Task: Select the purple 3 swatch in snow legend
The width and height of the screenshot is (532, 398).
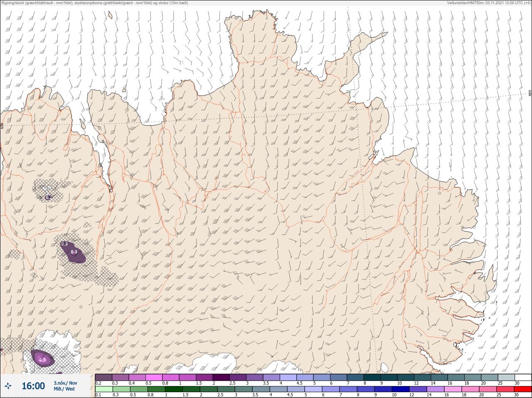Action: tap(255, 377)
